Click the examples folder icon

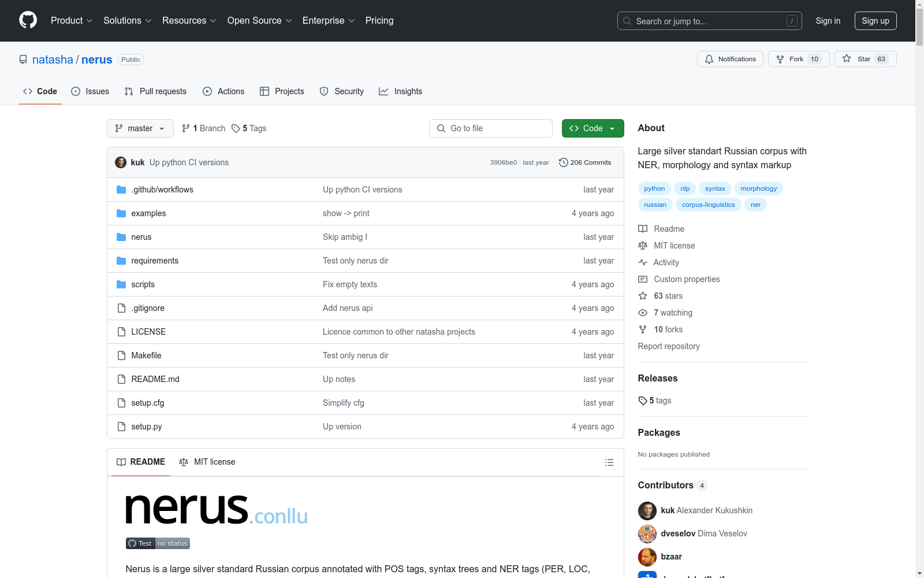[x=121, y=213]
